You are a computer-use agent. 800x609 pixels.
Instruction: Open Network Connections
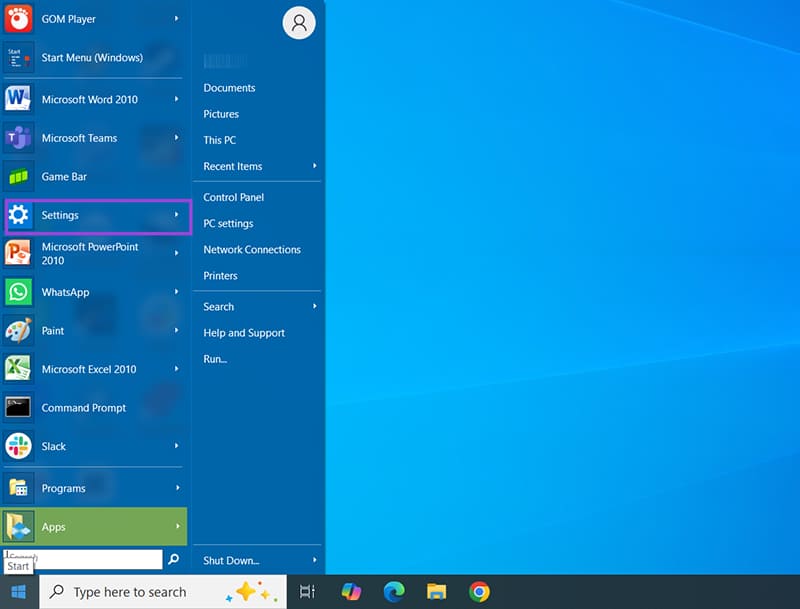(x=252, y=249)
